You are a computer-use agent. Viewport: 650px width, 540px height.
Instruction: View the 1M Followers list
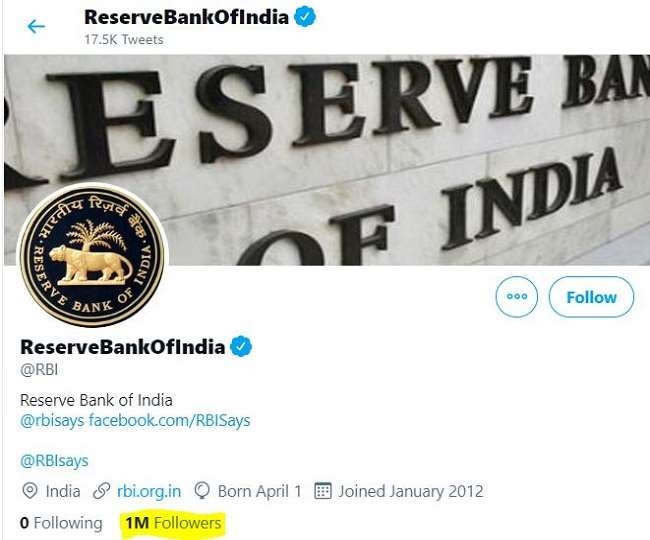[x=173, y=523]
